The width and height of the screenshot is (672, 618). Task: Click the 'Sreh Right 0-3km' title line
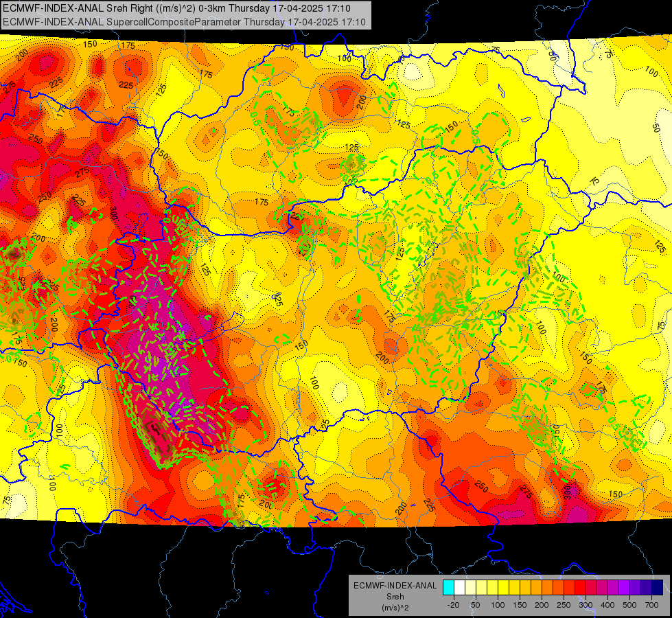[x=176, y=8]
